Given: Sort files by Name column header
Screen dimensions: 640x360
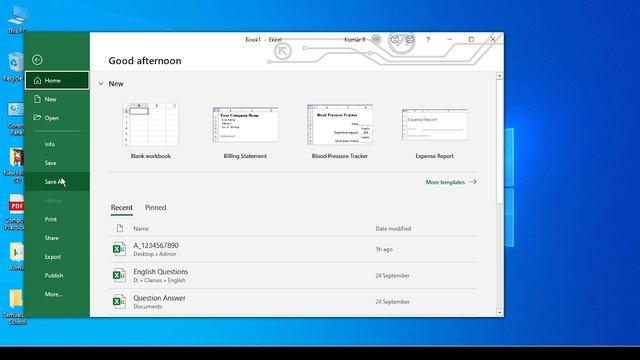Looking at the screenshot, I should pos(141,229).
